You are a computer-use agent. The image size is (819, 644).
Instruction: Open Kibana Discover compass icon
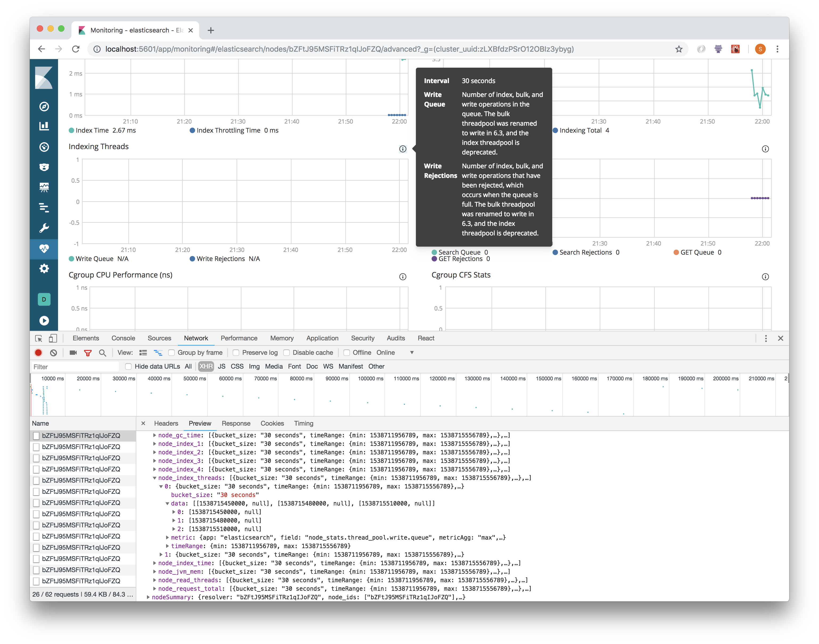tap(44, 106)
